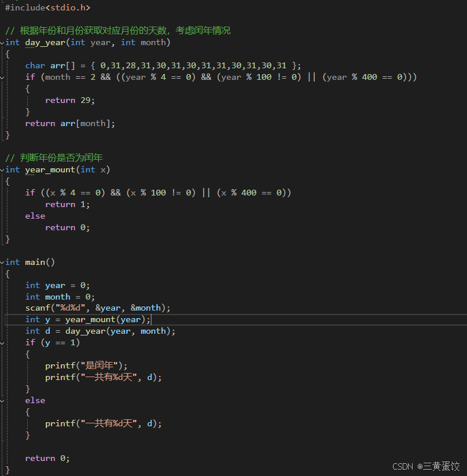Screen dimensions: 467x476
Task: Click the 'int main()' declaration
Action: coord(30,262)
